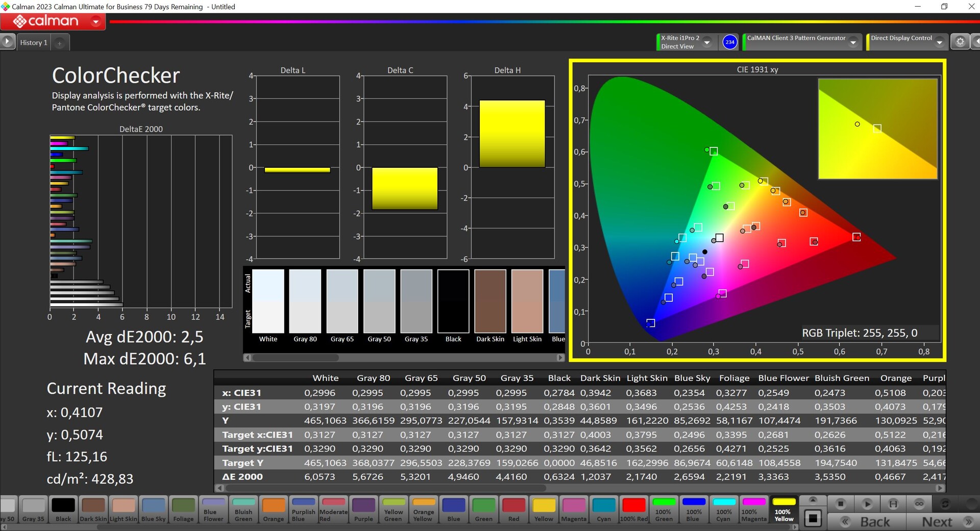Open the settings gear icon
980x531 pixels.
click(960, 42)
